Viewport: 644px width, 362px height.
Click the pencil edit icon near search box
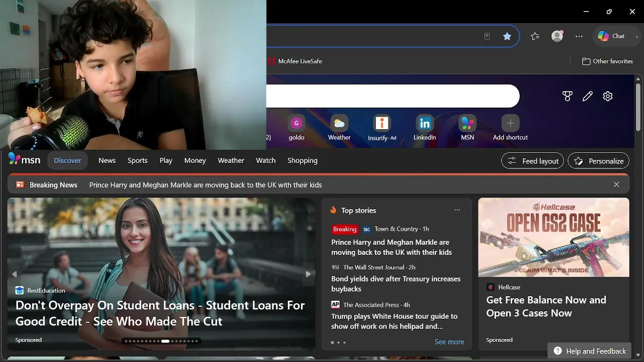coord(588,96)
